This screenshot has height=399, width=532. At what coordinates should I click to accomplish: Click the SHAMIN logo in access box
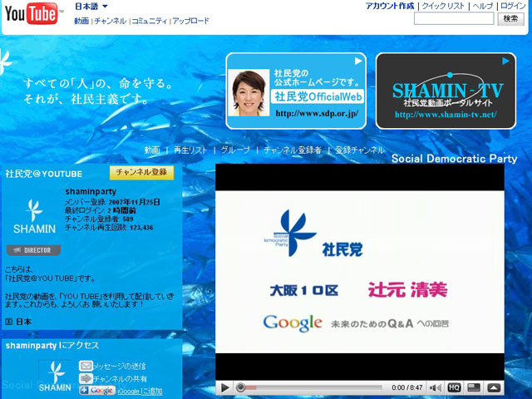[55, 377]
